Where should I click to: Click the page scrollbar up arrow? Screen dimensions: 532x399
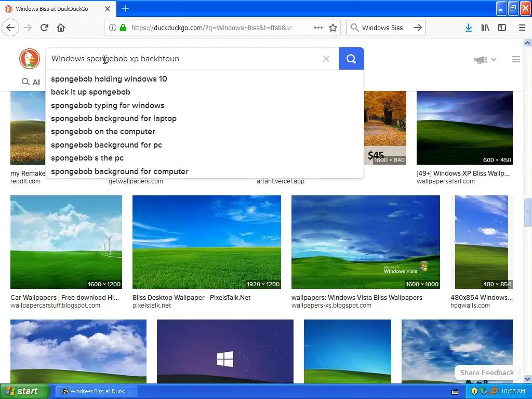point(527,43)
